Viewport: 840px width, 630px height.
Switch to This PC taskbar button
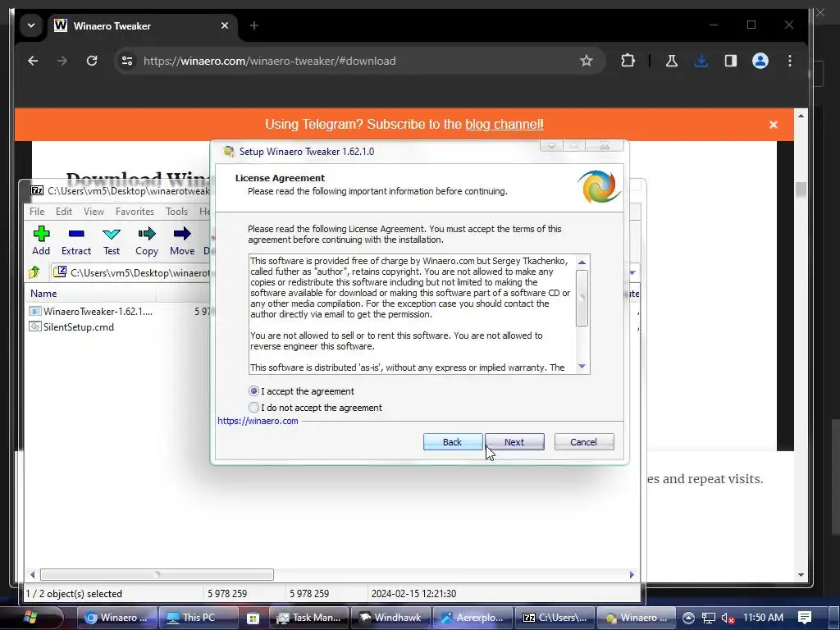point(199,618)
